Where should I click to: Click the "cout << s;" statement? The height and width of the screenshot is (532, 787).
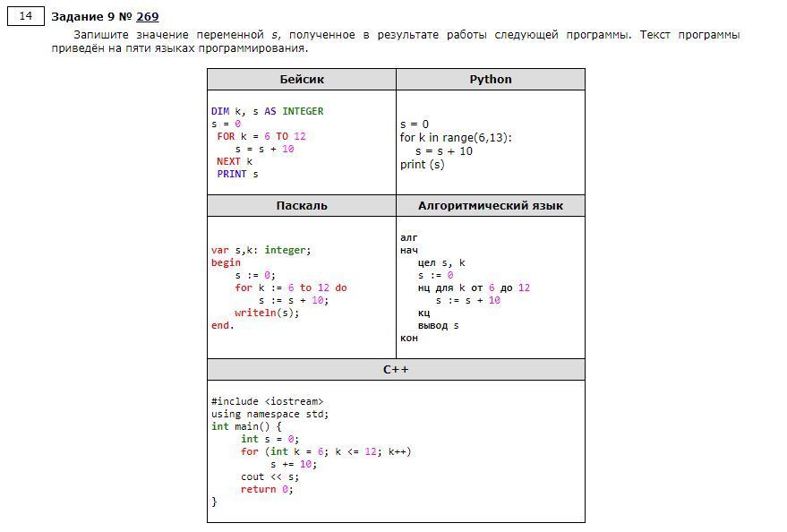point(269,477)
